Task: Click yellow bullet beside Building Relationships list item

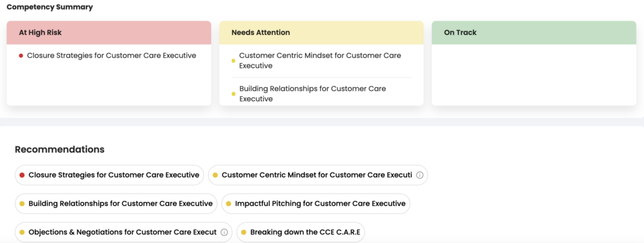Action: [233, 94]
